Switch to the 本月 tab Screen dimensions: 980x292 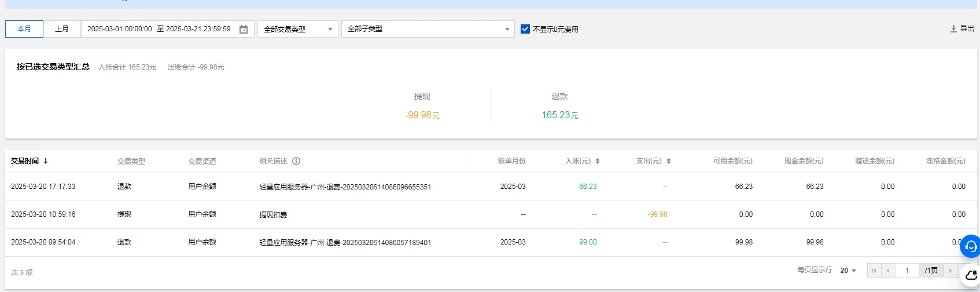point(24,29)
